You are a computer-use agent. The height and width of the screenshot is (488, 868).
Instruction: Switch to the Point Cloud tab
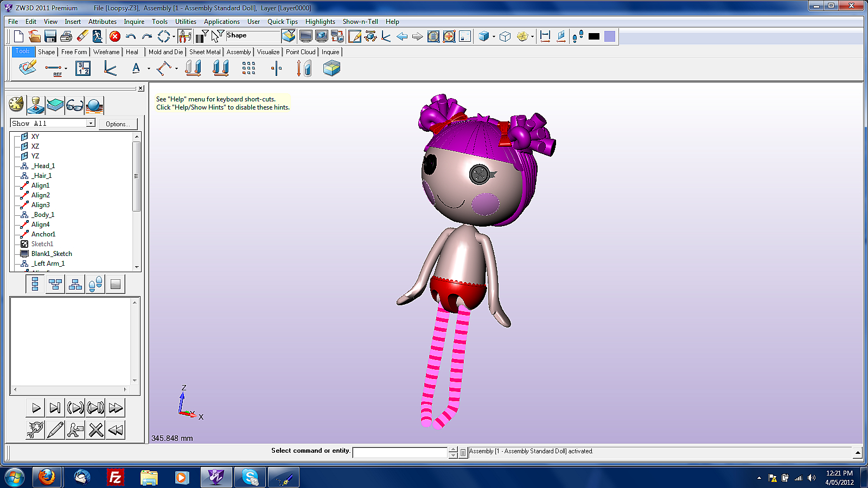301,52
